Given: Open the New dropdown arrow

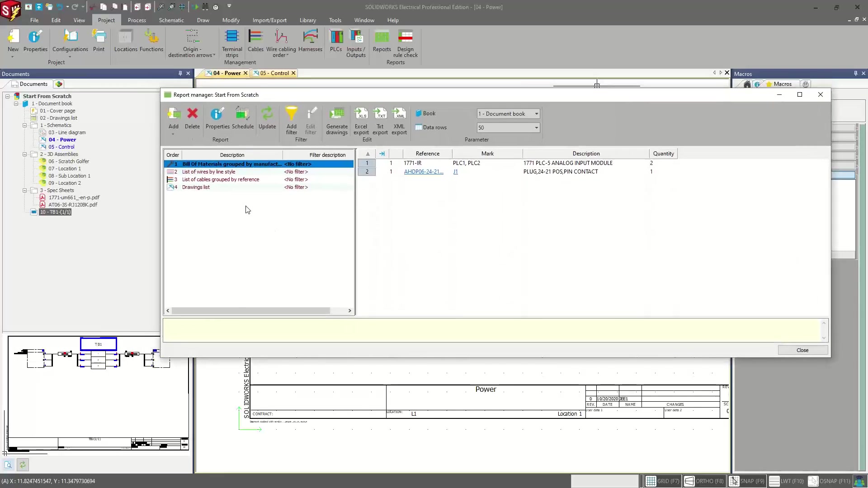Looking at the screenshot, I should (13, 57).
